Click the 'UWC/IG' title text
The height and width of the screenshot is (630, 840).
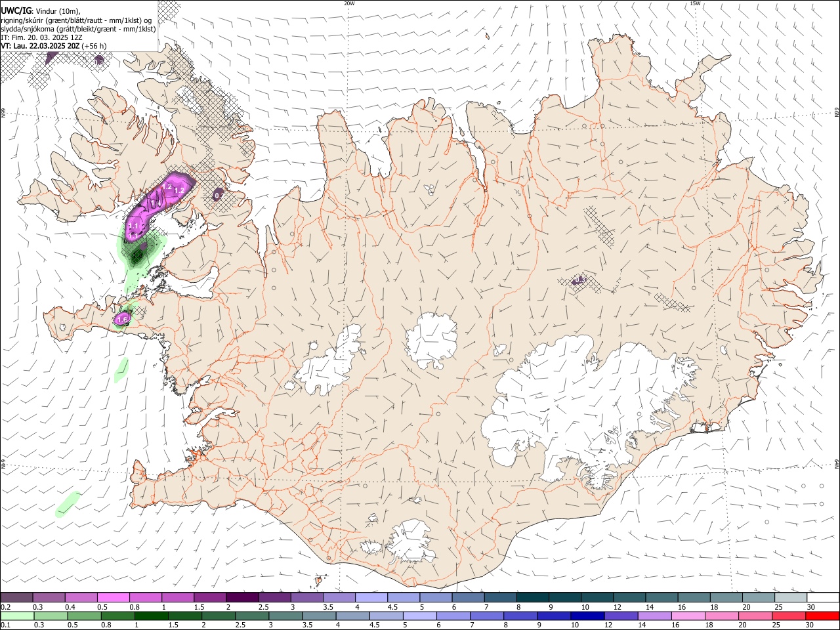15,10
